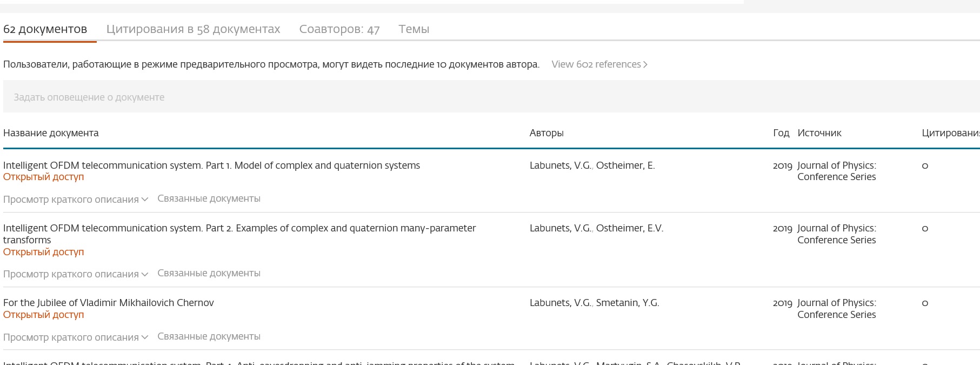
Task: Open the 62 документов tab
Action: (x=45, y=29)
